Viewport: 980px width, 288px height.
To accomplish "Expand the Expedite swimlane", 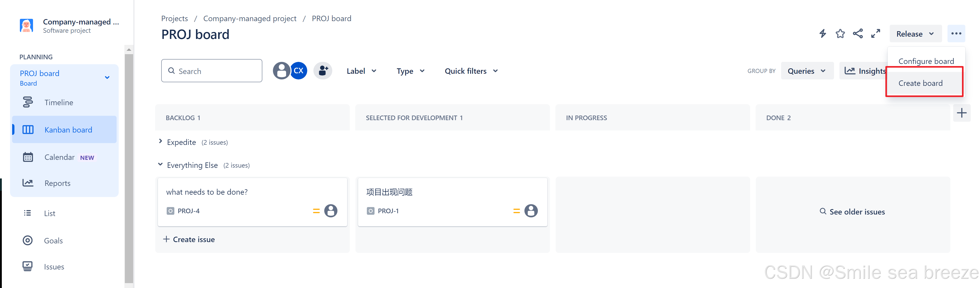I will [160, 142].
